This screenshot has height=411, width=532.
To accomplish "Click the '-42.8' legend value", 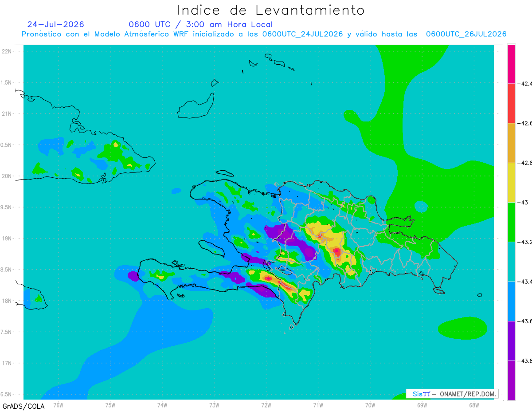I will tap(525, 163).
